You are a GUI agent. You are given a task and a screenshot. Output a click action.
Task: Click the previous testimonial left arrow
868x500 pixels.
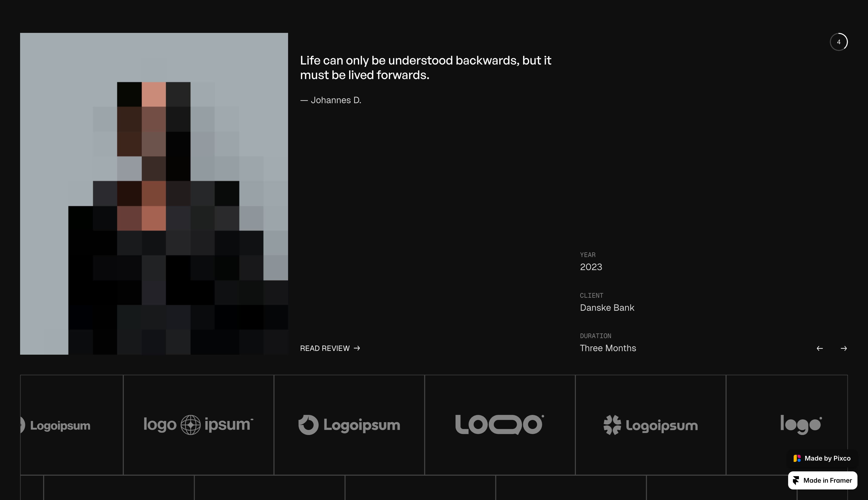pyautogui.click(x=820, y=348)
